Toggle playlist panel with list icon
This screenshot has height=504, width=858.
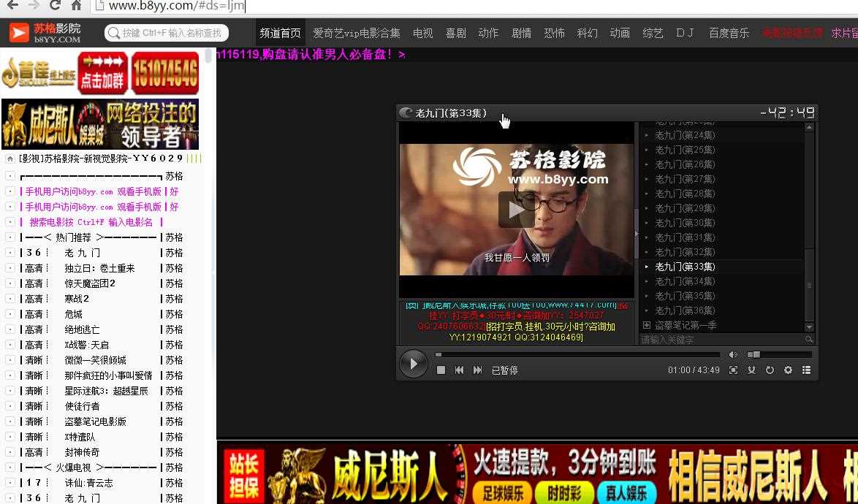pos(807,370)
